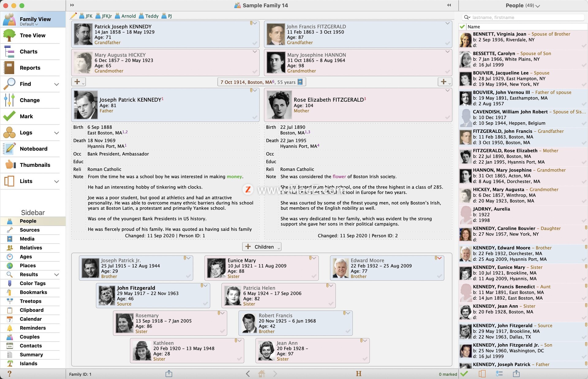The width and height of the screenshot is (588, 379).
Task: Go forward to the next family
Action: [275, 373]
